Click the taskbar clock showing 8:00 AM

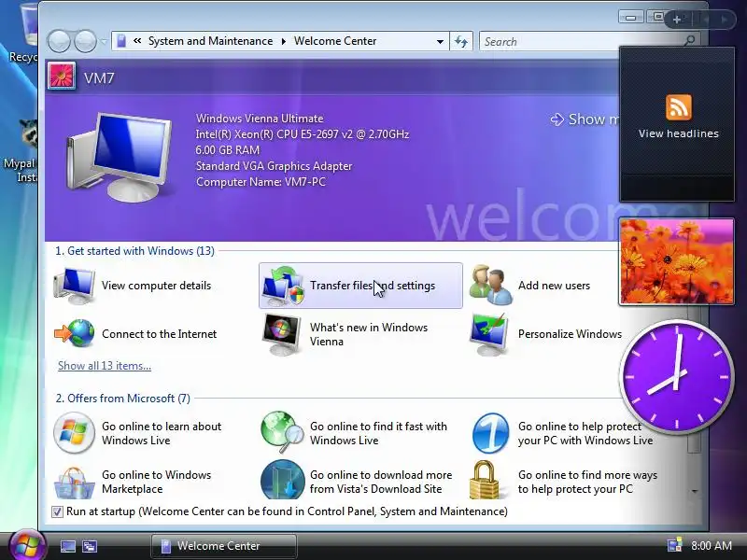(x=712, y=546)
